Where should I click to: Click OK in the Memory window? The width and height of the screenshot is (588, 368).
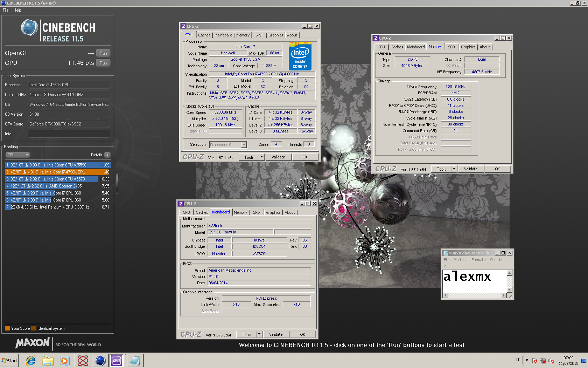tap(497, 169)
